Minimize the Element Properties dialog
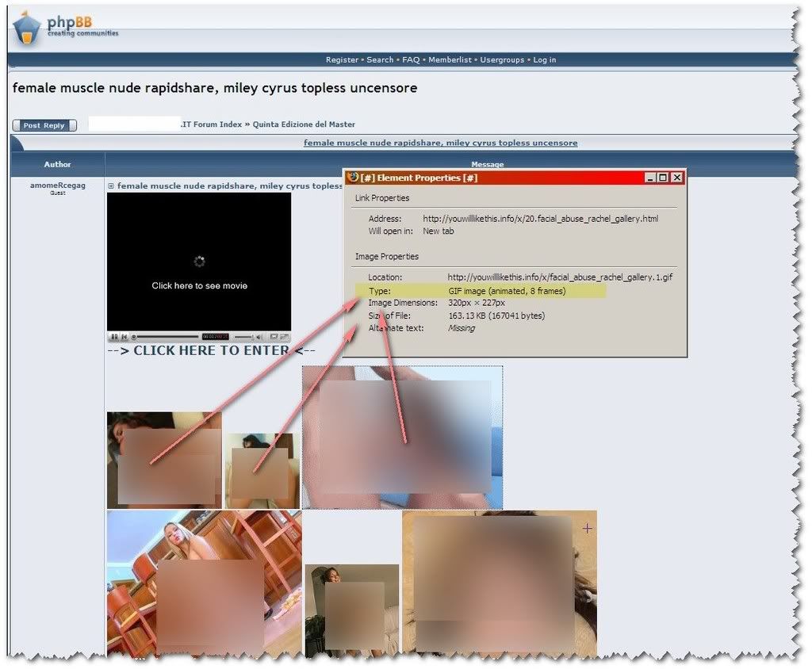Viewport: 812px width, 669px height. [x=650, y=178]
